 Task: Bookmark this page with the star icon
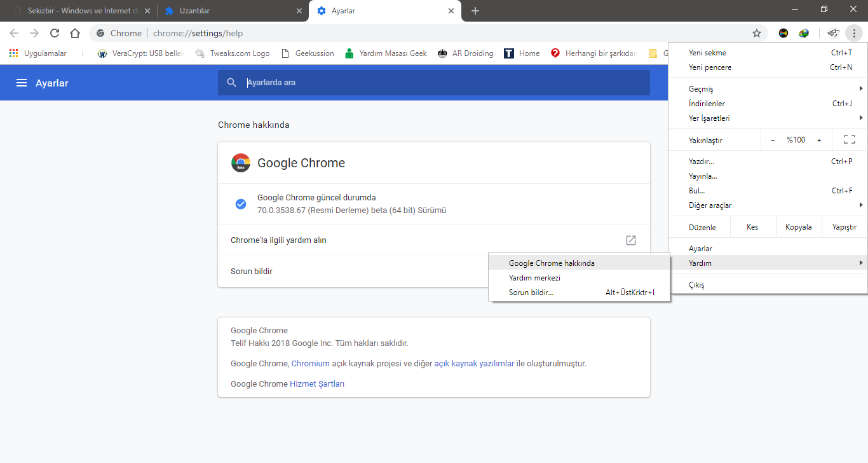click(x=757, y=33)
